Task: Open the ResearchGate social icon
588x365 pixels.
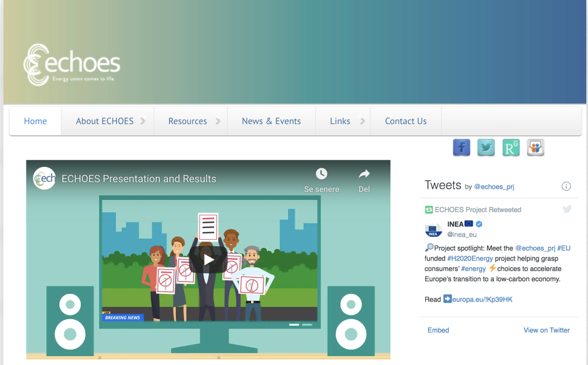Action: (x=511, y=148)
